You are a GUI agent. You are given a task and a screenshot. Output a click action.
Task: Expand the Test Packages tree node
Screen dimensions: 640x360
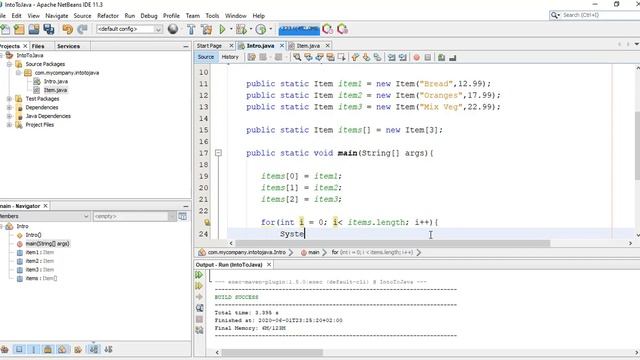(9, 99)
